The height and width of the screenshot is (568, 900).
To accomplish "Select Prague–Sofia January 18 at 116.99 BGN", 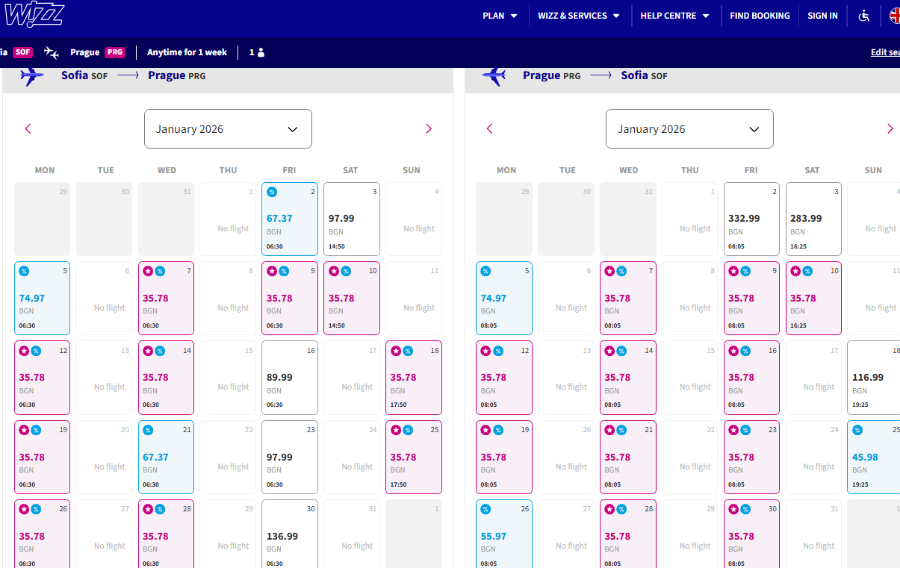I will (x=874, y=378).
